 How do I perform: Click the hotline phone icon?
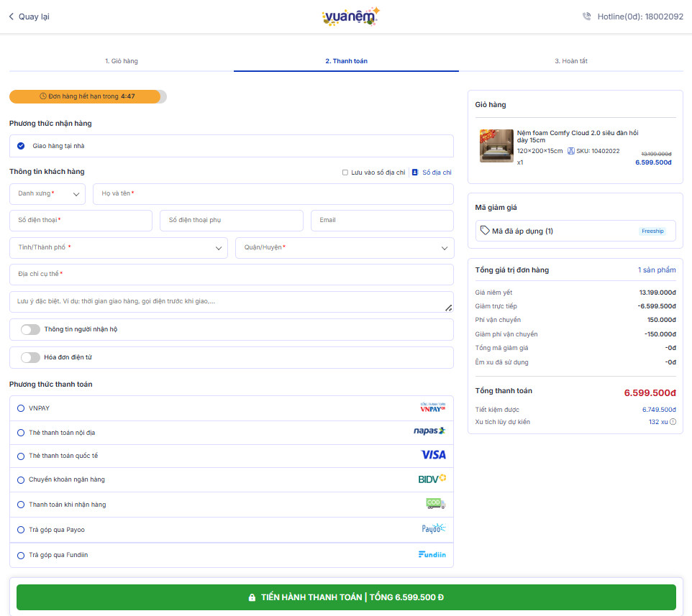pos(587,17)
